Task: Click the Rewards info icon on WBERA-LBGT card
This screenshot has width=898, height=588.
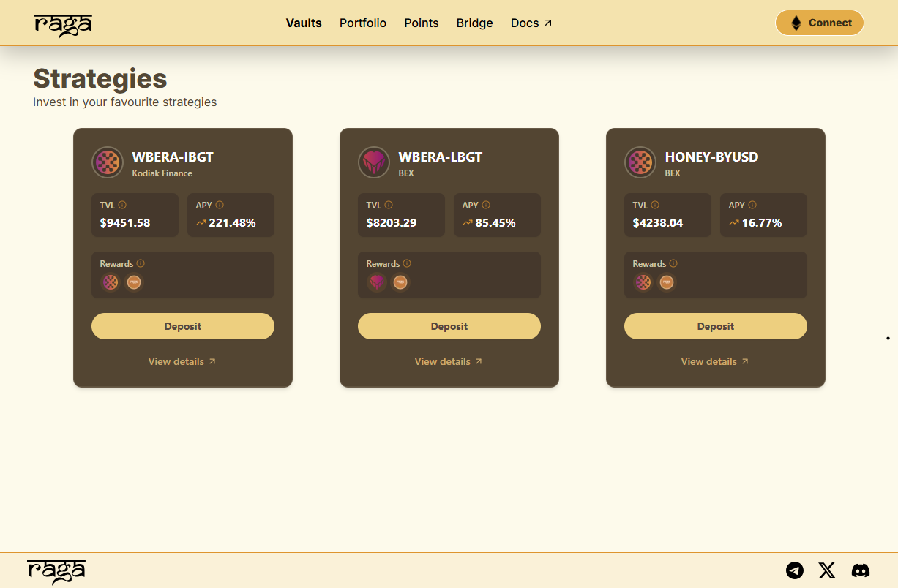Action: [407, 263]
